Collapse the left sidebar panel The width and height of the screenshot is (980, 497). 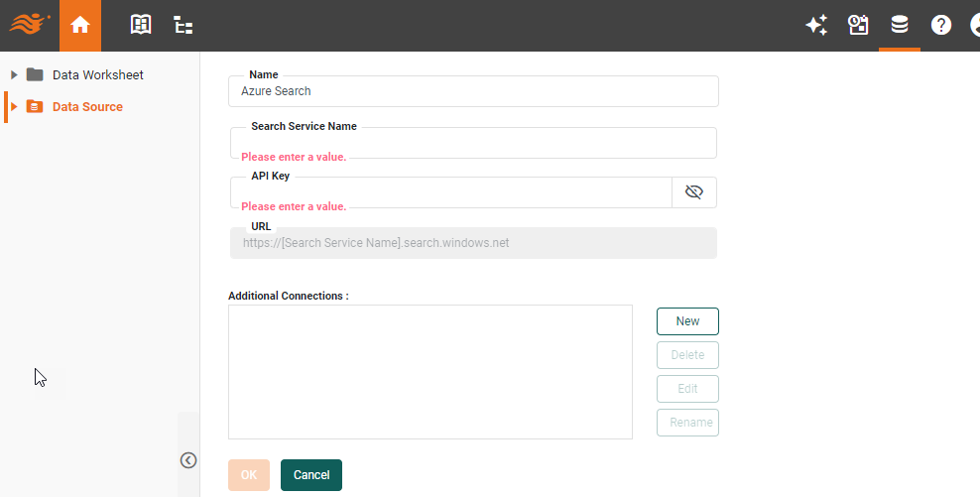pyautogui.click(x=188, y=460)
